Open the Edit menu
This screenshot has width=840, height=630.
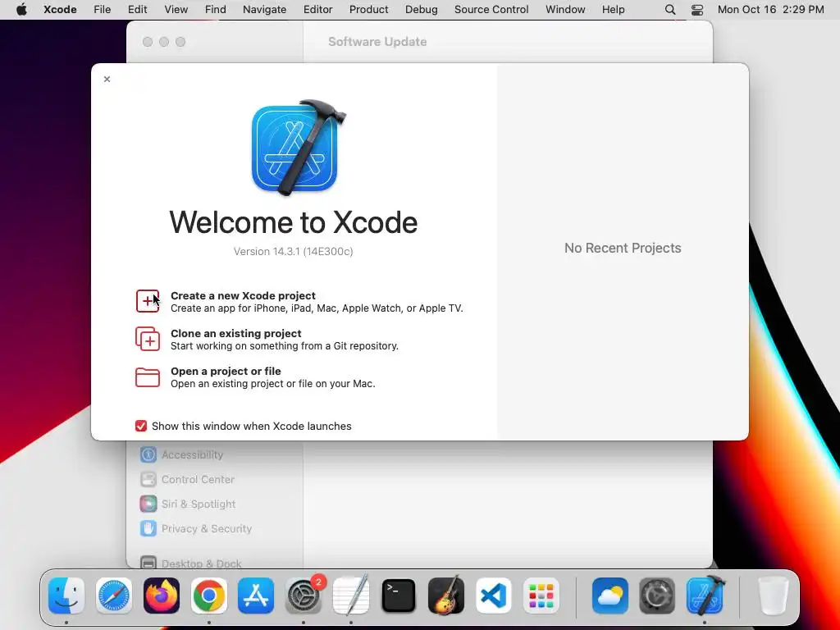tap(137, 10)
